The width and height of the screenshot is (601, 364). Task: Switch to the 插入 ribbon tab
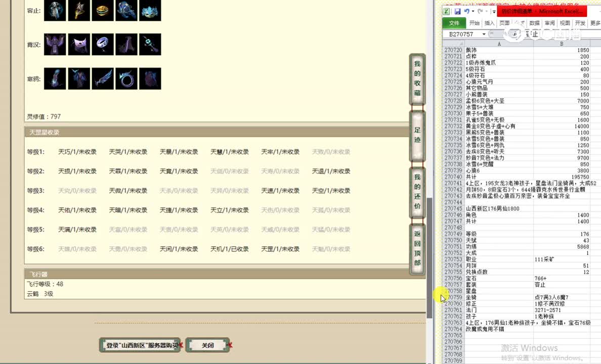coord(490,23)
